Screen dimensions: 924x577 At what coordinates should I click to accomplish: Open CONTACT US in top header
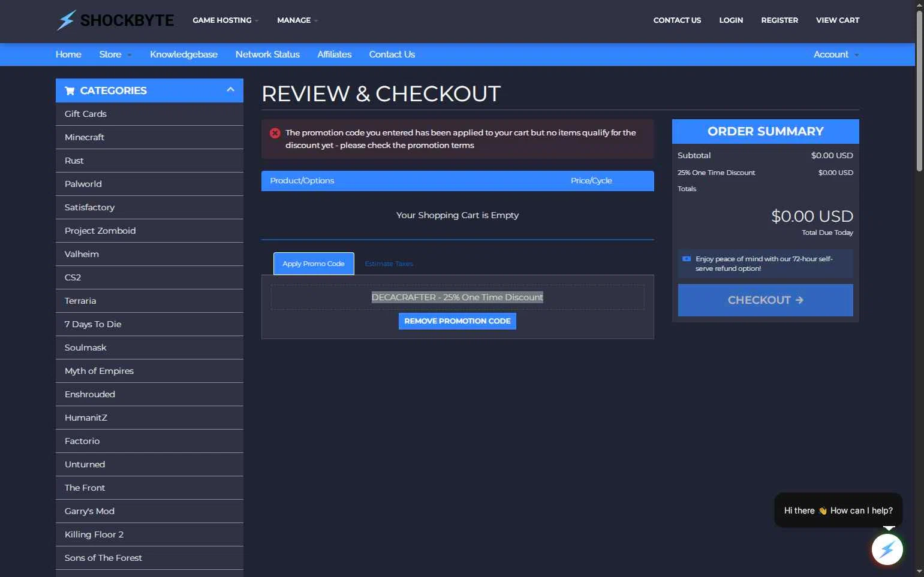pyautogui.click(x=677, y=20)
